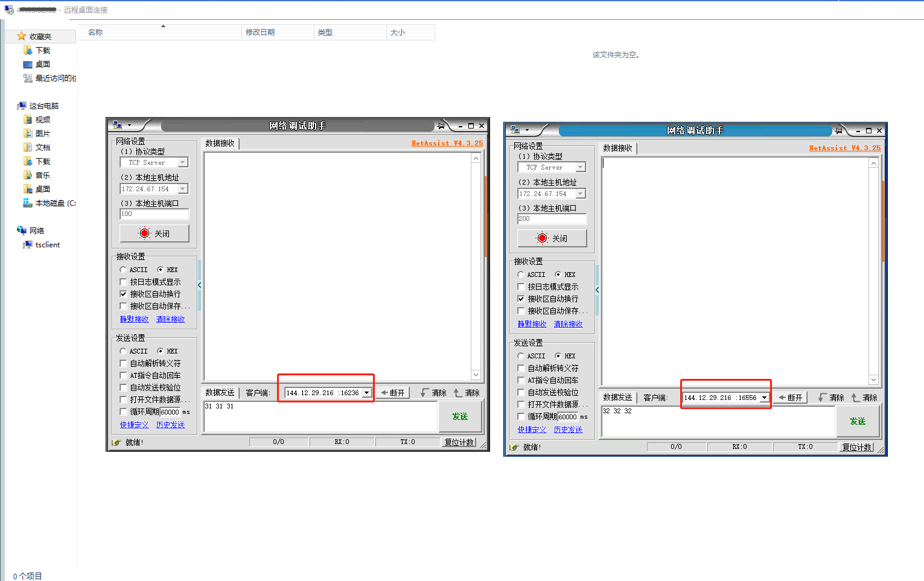Uncheck 接收区自动换行 in the port 200 window
Image resolution: width=924 pixels, height=581 pixels.
tap(521, 299)
